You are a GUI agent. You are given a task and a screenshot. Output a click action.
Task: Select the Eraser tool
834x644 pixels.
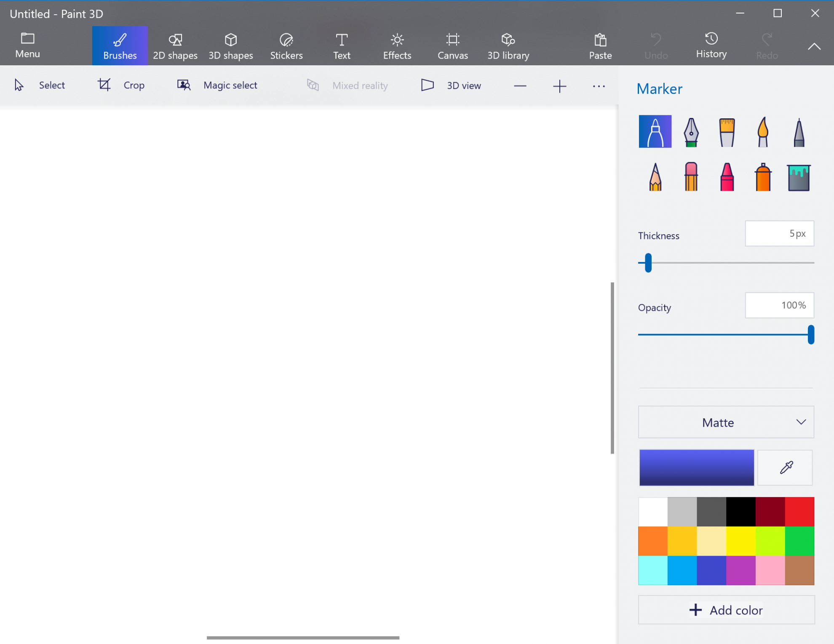point(690,177)
